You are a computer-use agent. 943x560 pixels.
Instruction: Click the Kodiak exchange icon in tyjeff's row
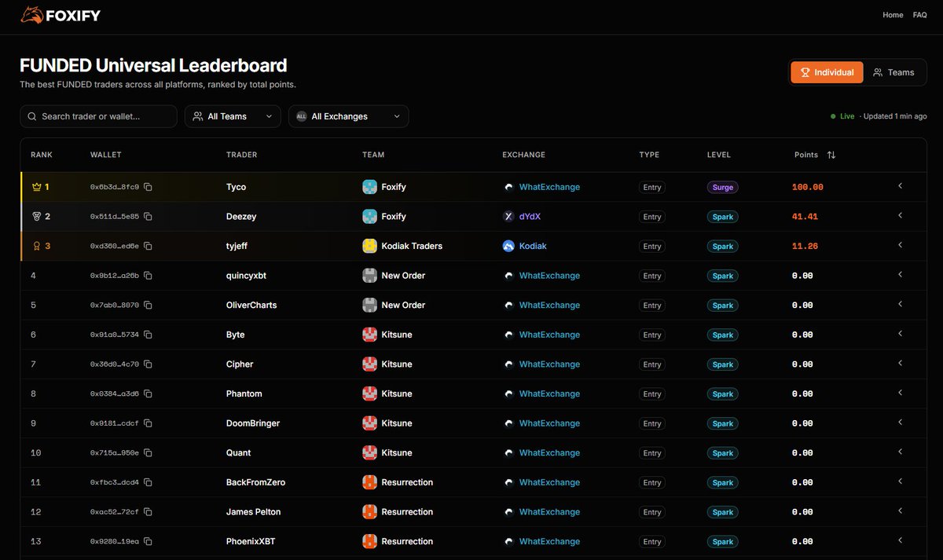508,246
